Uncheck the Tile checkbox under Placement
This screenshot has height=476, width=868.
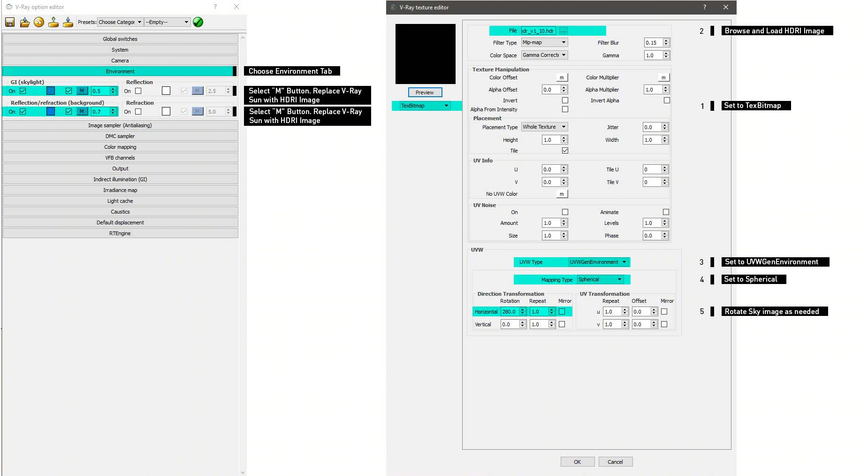click(565, 151)
